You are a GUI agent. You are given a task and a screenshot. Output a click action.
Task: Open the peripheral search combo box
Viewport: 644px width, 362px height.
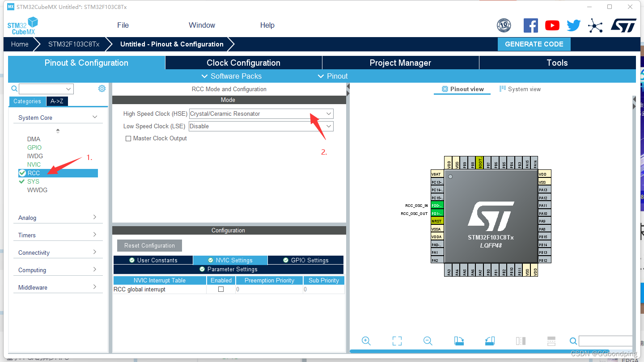coord(46,89)
